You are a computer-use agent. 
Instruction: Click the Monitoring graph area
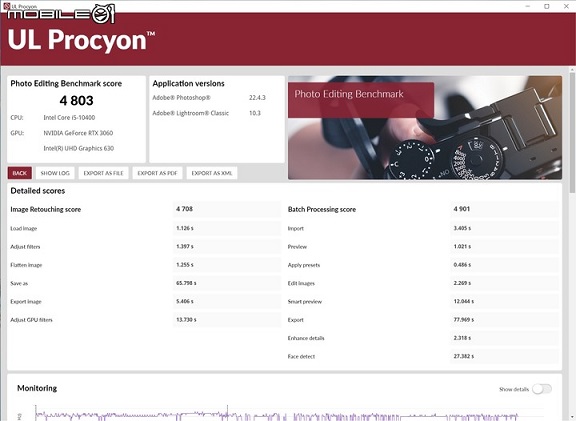click(277, 413)
